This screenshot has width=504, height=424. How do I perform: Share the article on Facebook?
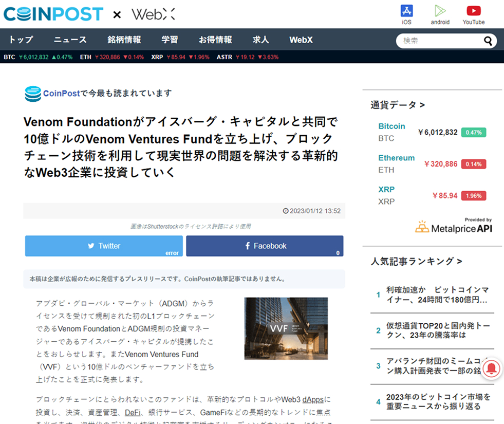[x=265, y=246]
